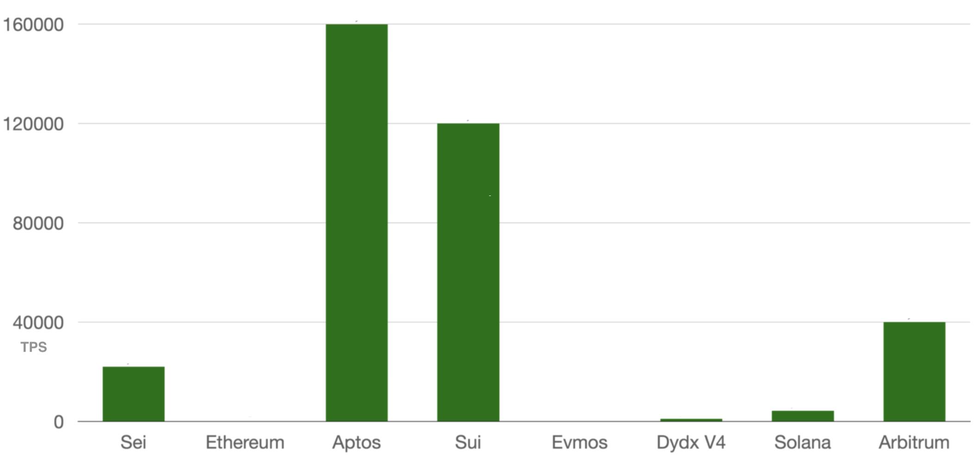Select the 120000 y-axis value
The height and width of the screenshot is (465, 980).
(33, 124)
